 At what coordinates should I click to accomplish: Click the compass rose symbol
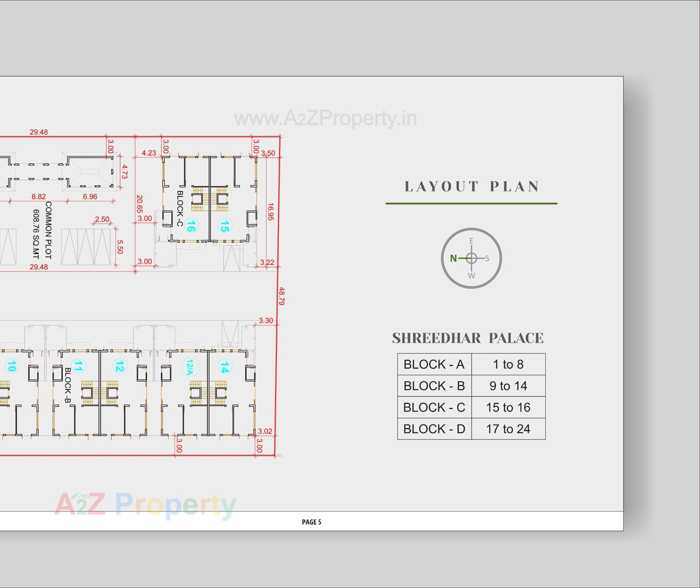(x=471, y=258)
